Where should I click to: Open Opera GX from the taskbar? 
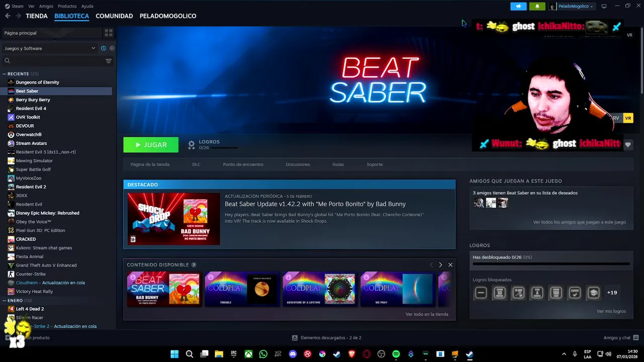tap(366, 354)
